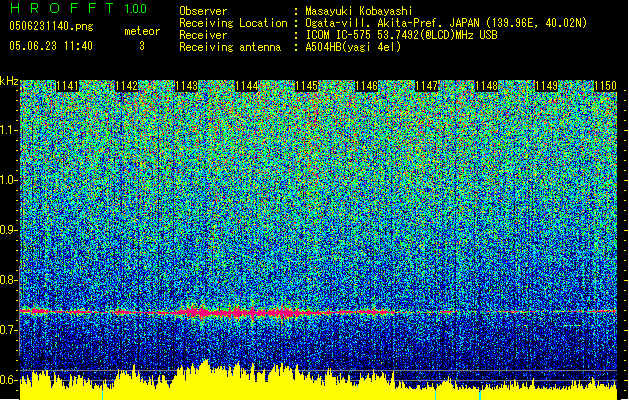The height and width of the screenshot is (400, 629).
Task: Click the HROFFT 1.00 title text
Action: click(79, 8)
